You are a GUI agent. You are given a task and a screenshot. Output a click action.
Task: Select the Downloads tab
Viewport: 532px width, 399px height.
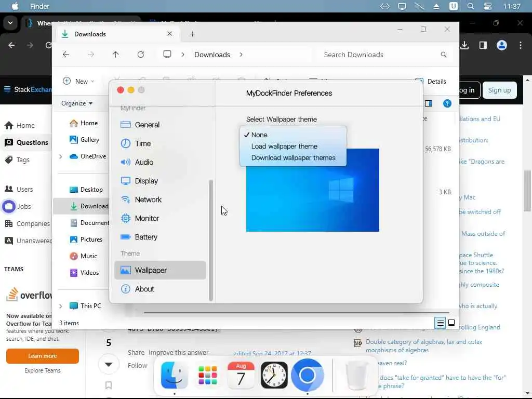117,34
